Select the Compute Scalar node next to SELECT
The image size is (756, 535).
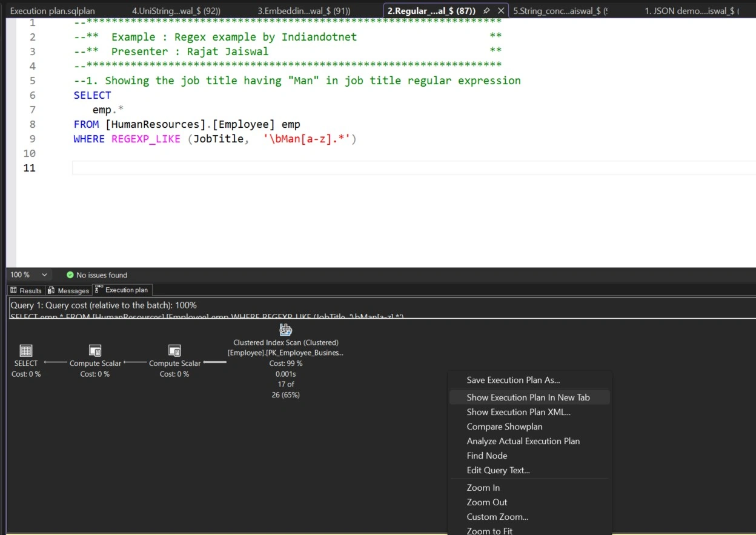pyautogui.click(x=95, y=350)
